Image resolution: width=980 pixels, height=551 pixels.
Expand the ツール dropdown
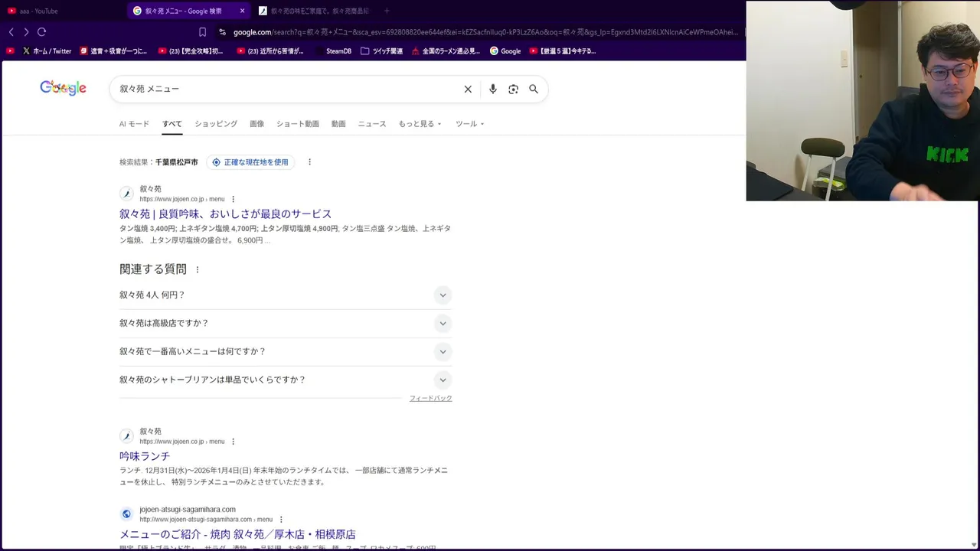click(x=469, y=124)
